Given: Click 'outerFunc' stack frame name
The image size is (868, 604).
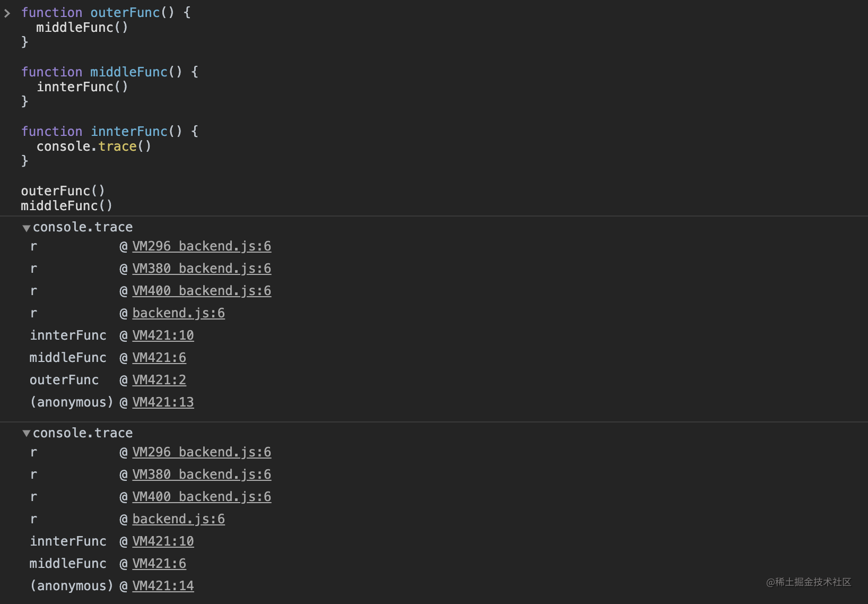Looking at the screenshot, I should click(x=64, y=380).
